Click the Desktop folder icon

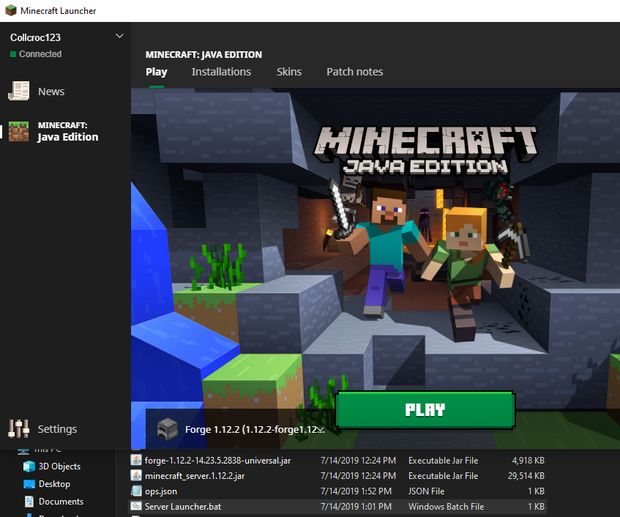tap(29, 484)
